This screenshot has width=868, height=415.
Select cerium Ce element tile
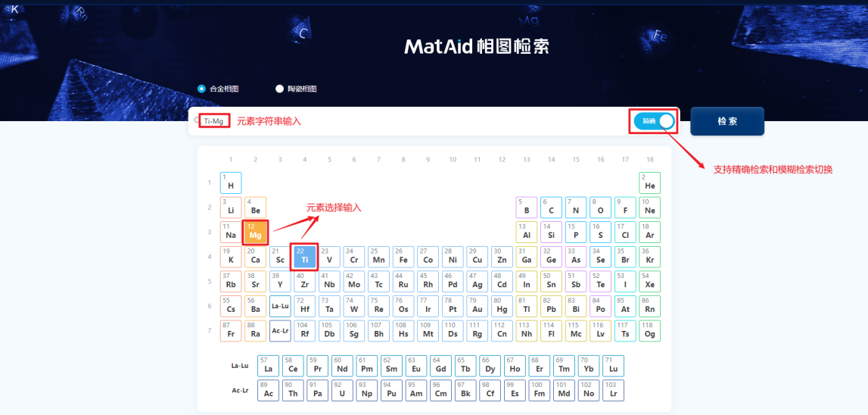pyautogui.click(x=293, y=366)
